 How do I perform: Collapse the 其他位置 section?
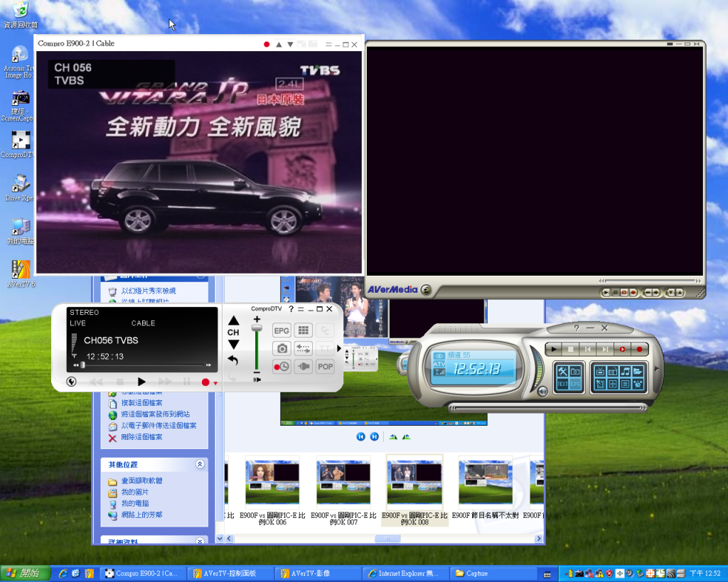(x=200, y=464)
